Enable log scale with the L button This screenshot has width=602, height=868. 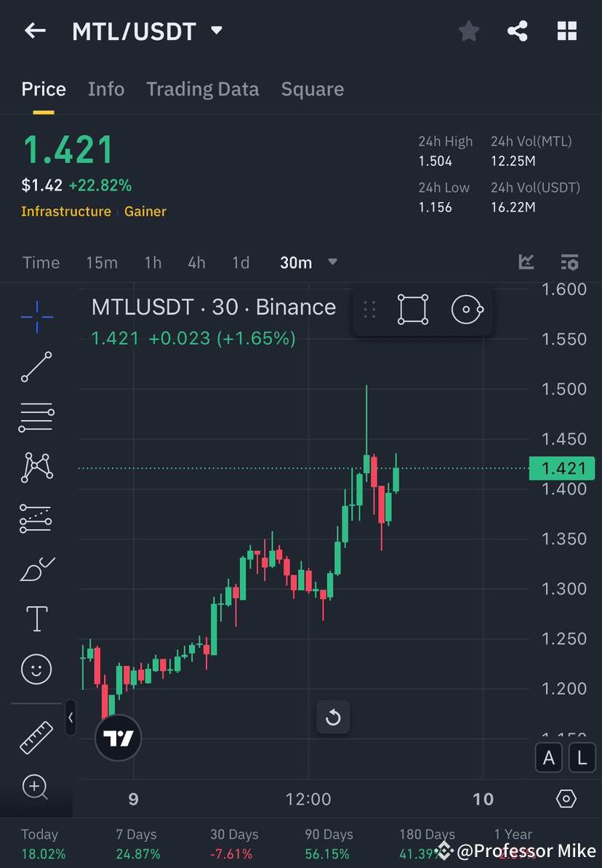(582, 758)
